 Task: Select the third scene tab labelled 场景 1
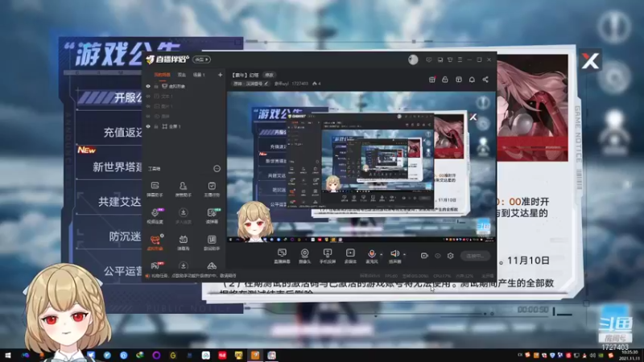point(199,75)
